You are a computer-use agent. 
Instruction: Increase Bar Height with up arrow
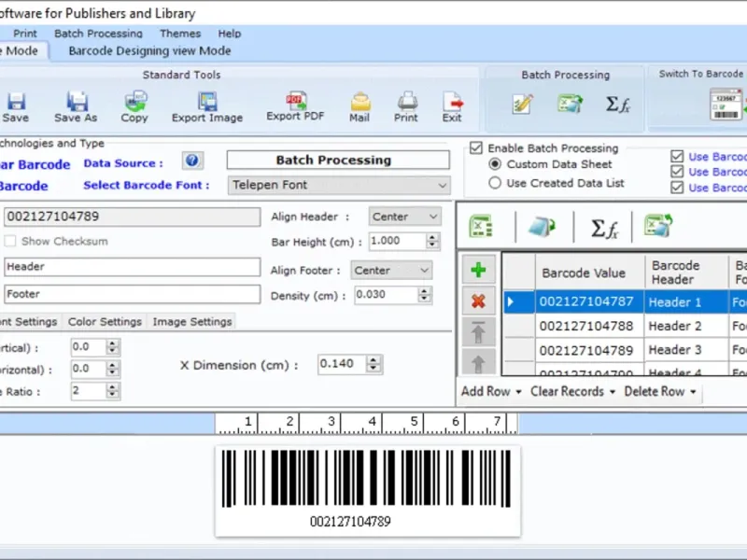coord(432,237)
